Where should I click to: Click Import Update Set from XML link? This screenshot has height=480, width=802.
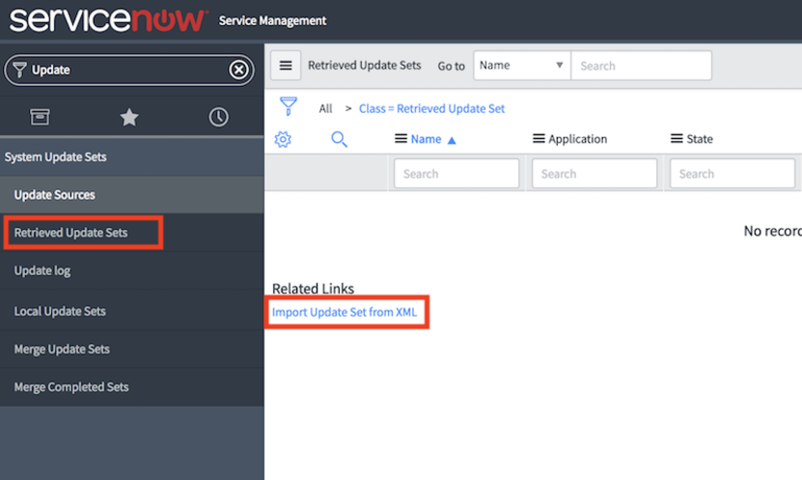(x=344, y=312)
